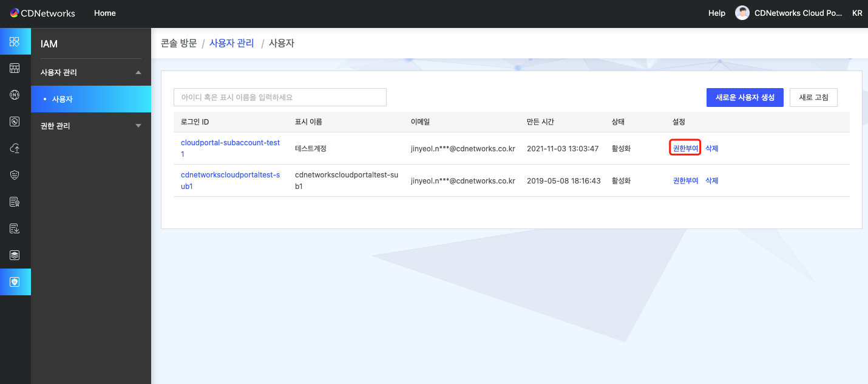
Task: Open the Help menu
Action: [x=716, y=13]
